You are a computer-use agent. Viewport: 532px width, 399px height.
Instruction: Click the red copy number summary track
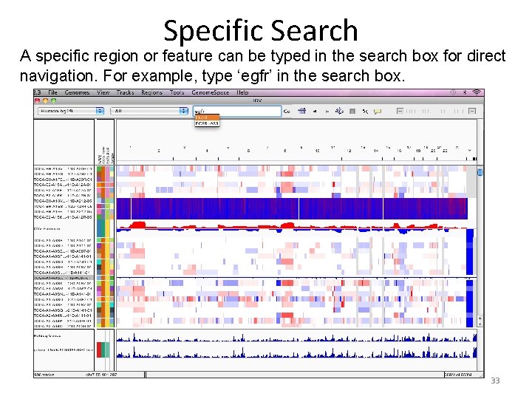tap(292, 225)
